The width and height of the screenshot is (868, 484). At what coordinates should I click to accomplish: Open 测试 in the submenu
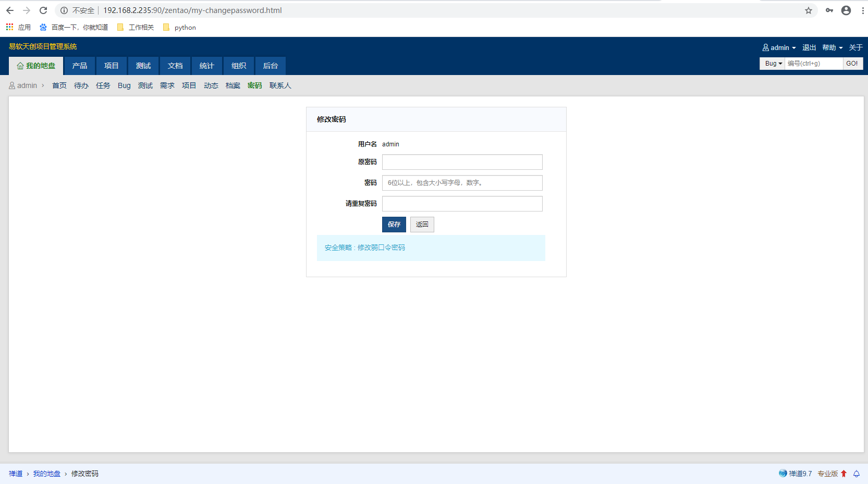click(x=145, y=85)
